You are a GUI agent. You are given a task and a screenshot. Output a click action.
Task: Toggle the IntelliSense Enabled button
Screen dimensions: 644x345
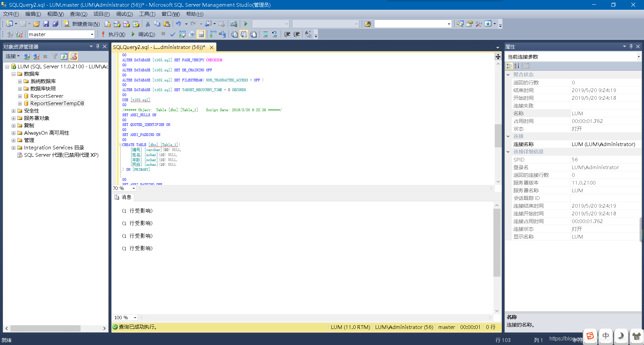coord(201,34)
